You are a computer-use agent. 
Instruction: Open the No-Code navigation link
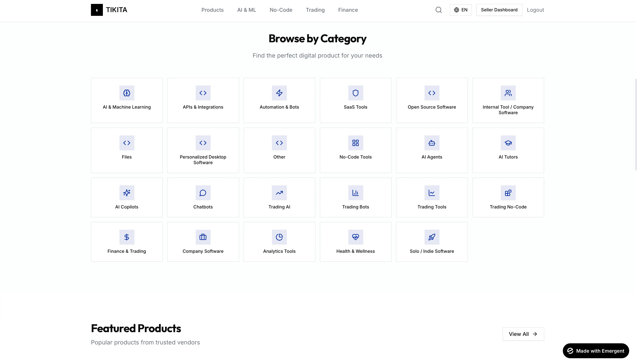[281, 10]
